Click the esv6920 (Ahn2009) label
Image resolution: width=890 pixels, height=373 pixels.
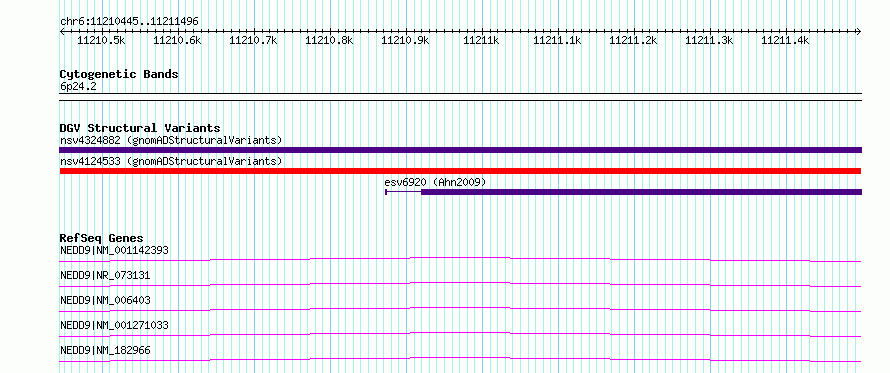pyautogui.click(x=435, y=182)
